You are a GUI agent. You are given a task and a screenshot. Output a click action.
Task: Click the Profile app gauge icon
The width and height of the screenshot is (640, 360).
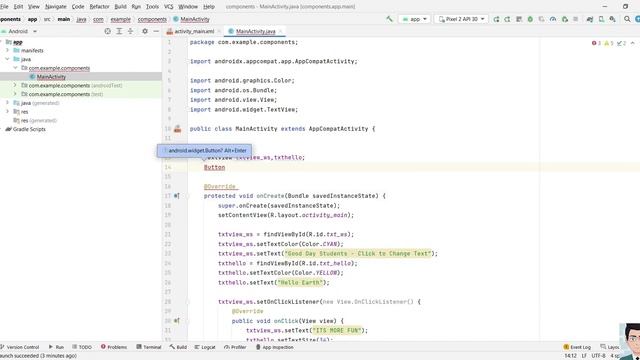[x=553, y=19]
